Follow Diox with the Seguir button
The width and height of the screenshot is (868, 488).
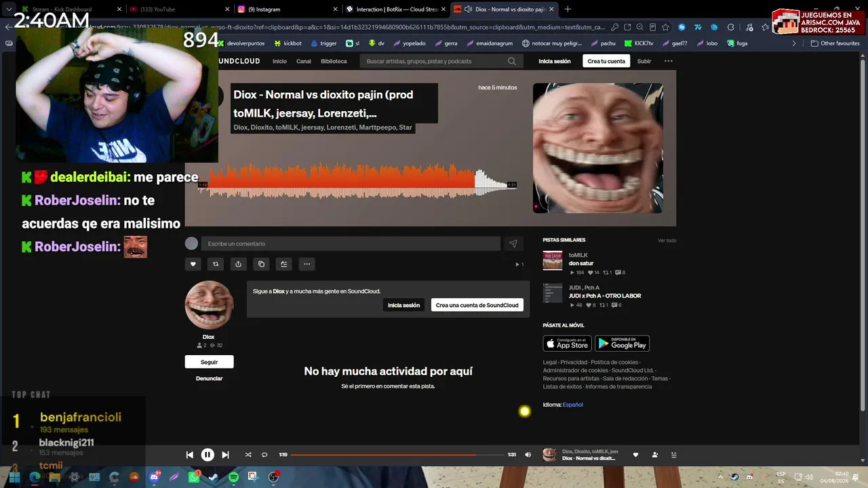(x=209, y=362)
